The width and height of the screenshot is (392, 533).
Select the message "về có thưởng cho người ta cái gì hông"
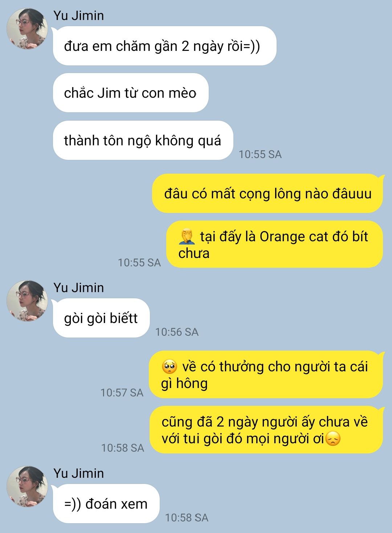point(266,375)
